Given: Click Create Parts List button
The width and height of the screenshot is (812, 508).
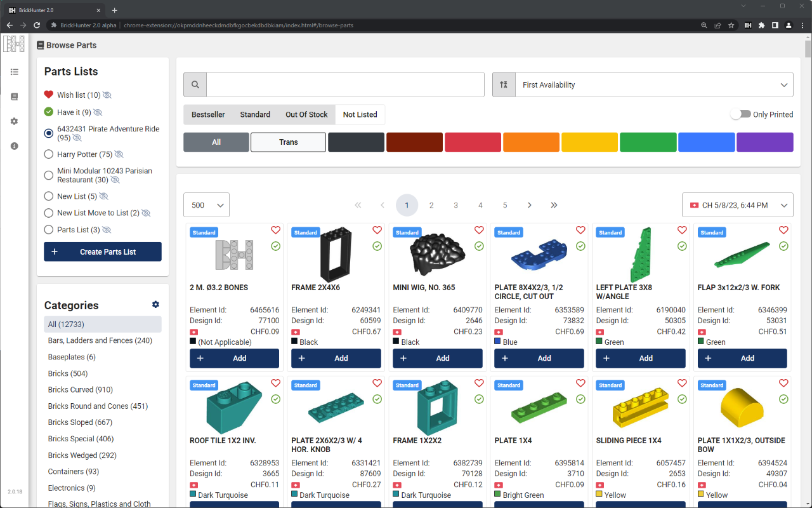Looking at the screenshot, I should coord(102,251).
